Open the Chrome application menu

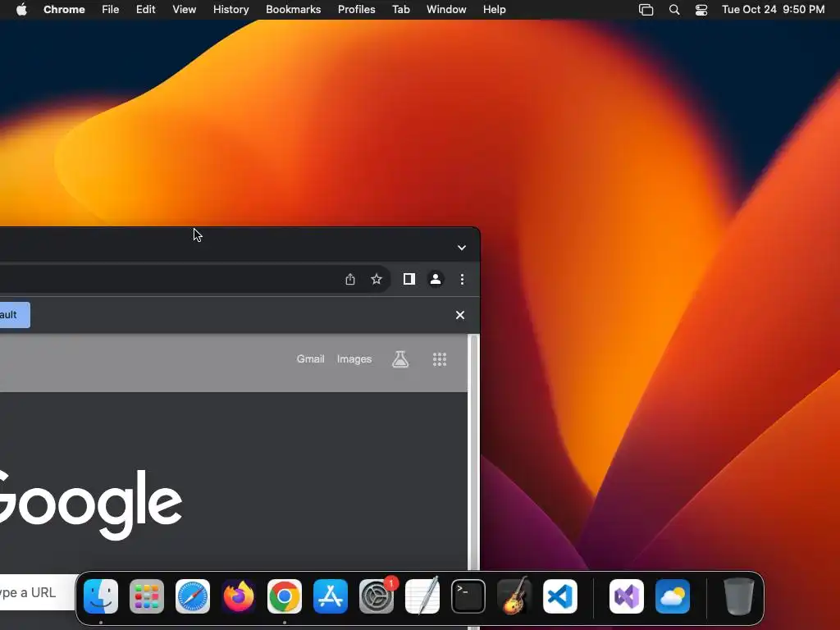pyautogui.click(x=64, y=10)
